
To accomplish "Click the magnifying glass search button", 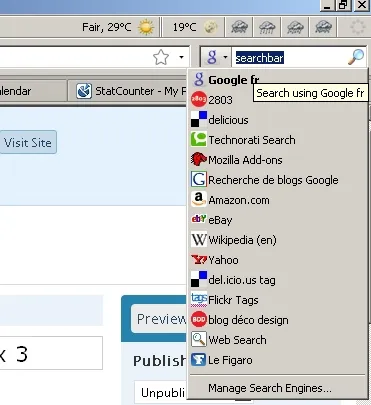I will tap(356, 57).
